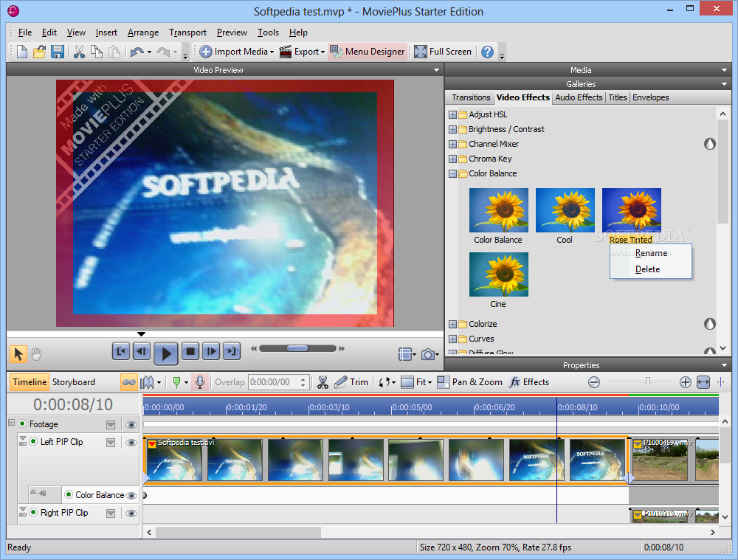This screenshot has width=738, height=560.
Task: Toggle linking with chain icon
Action: pos(128,382)
